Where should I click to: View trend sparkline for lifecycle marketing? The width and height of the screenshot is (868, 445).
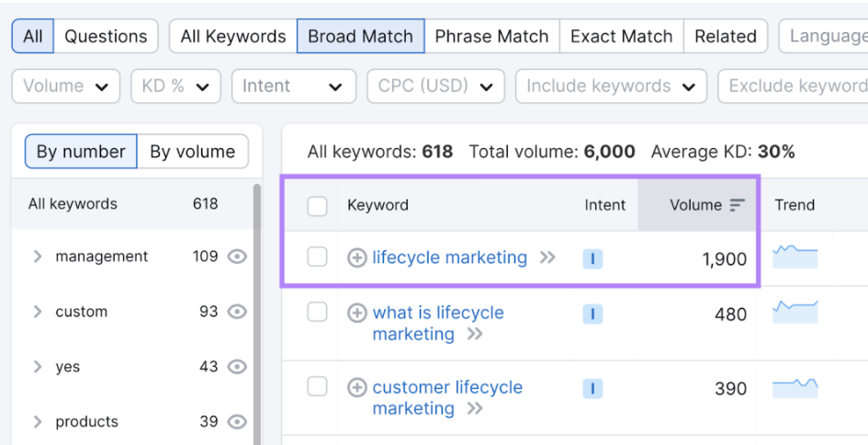click(x=795, y=257)
